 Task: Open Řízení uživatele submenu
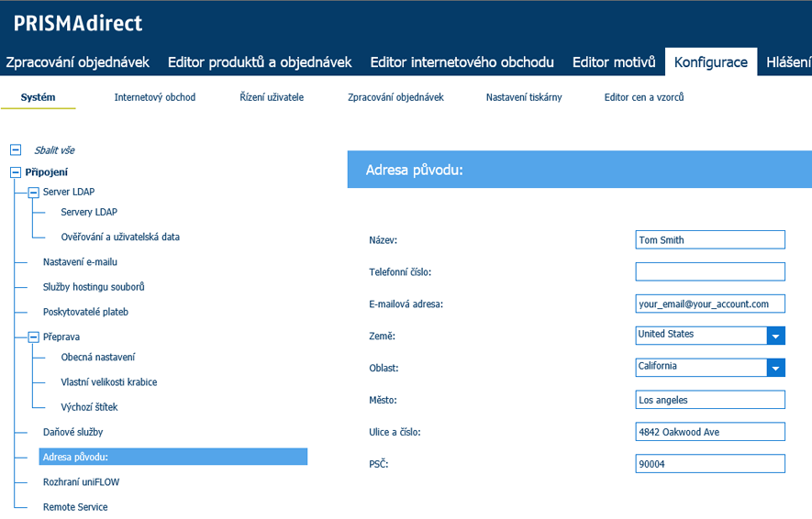pyautogui.click(x=272, y=97)
